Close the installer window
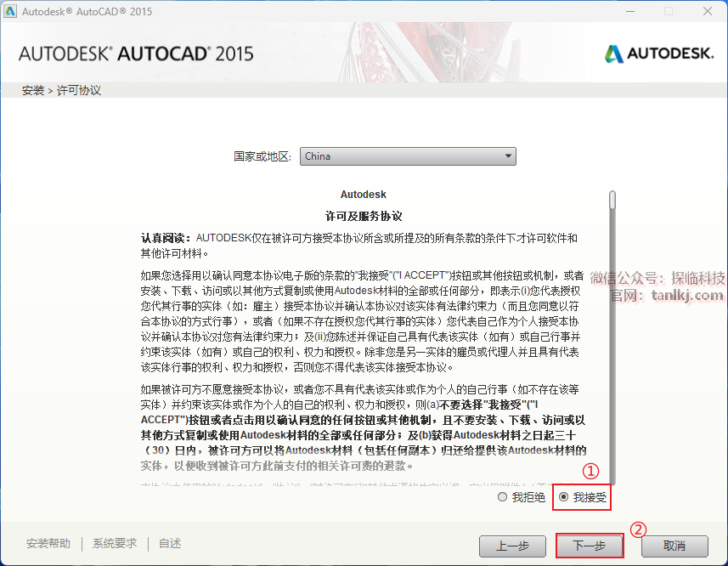The height and width of the screenshot is (566, 728). [x=707, y=11]
